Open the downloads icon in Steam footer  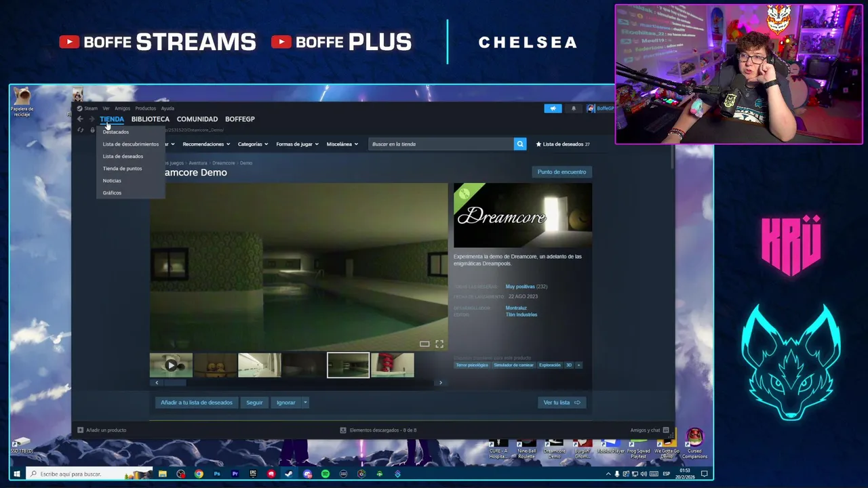pyautogui.click(x=343, y=430)
